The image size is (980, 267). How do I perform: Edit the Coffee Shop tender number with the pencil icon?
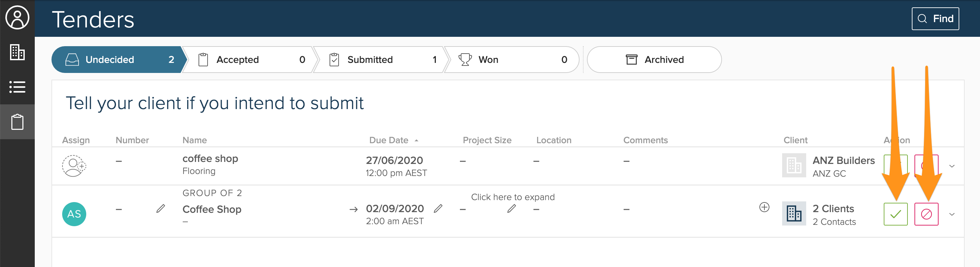[160, 208]
